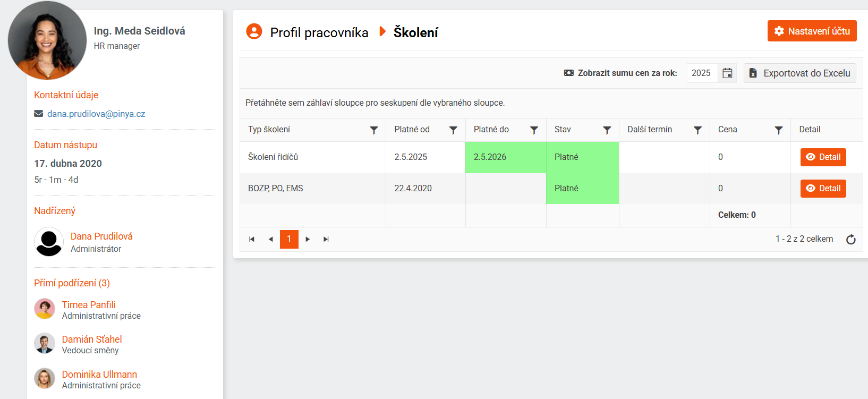Go to the next page arrow
Image resolution: width=868 pixels, height=399 pixels.
click(x=308, y=239)
